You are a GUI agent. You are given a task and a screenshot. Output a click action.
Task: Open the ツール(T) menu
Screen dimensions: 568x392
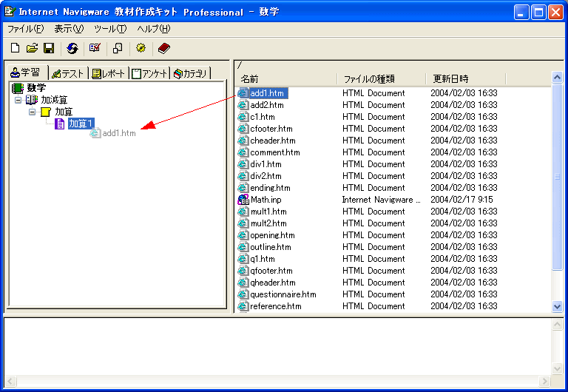click(110, 29)
